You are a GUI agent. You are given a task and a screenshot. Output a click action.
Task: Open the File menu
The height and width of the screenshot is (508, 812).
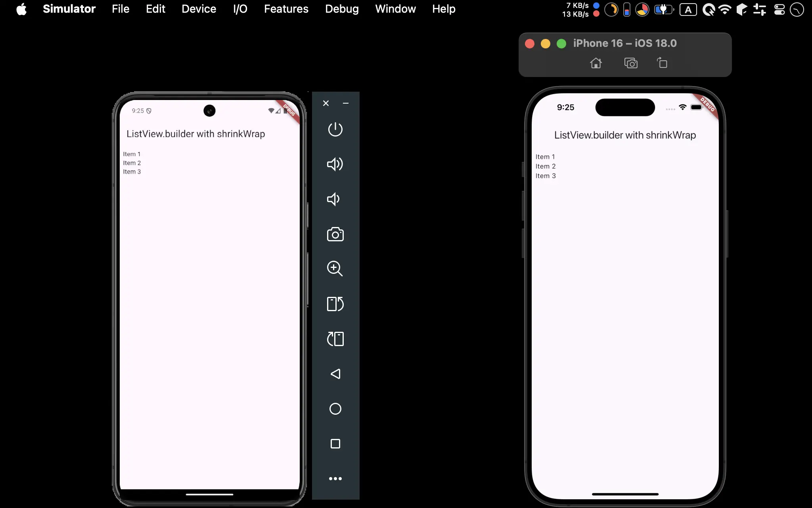tap(121, 9)
